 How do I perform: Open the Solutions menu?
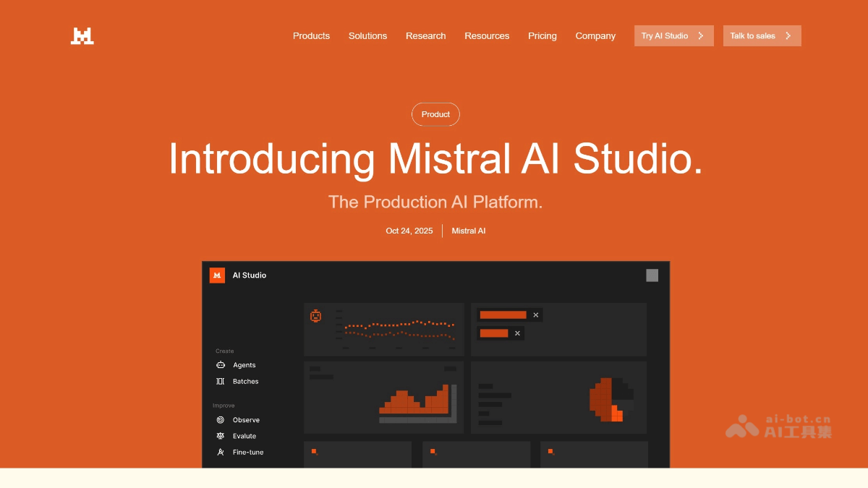pyautogui.click(x=367, y=35)
